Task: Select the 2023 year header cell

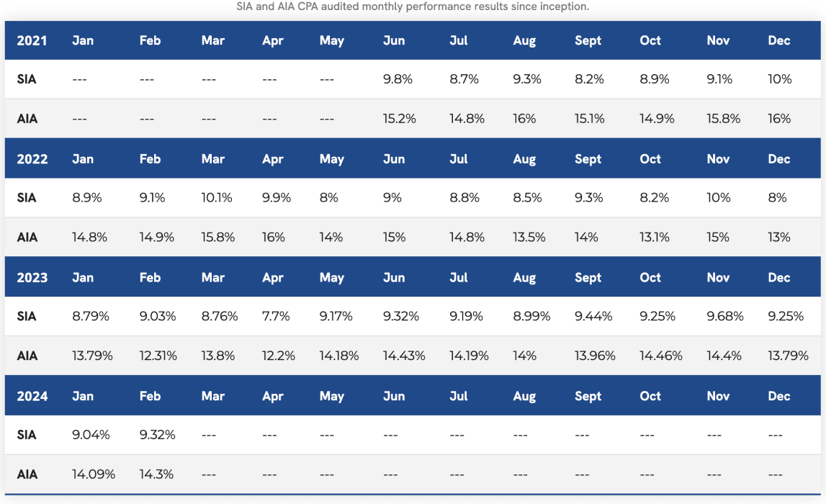Action: coord(32,278)
